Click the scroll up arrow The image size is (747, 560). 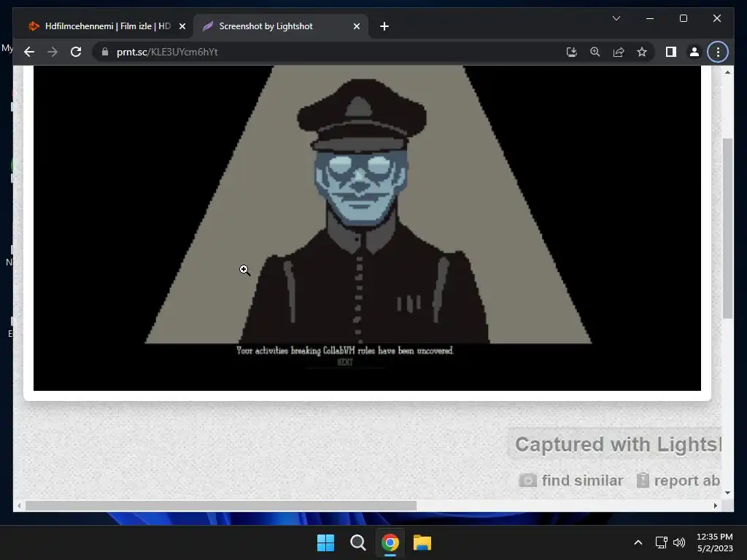click(727, 72)
